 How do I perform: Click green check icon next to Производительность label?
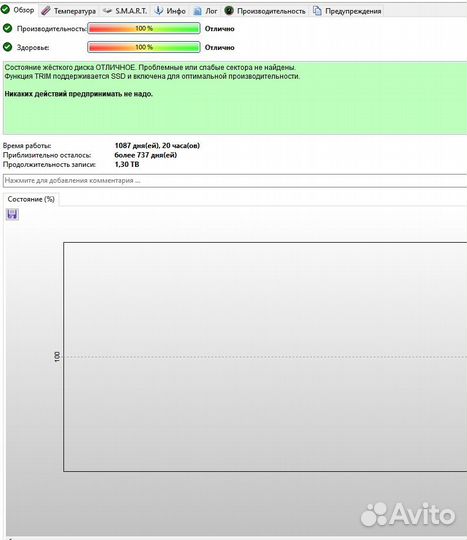coord(7,28)
